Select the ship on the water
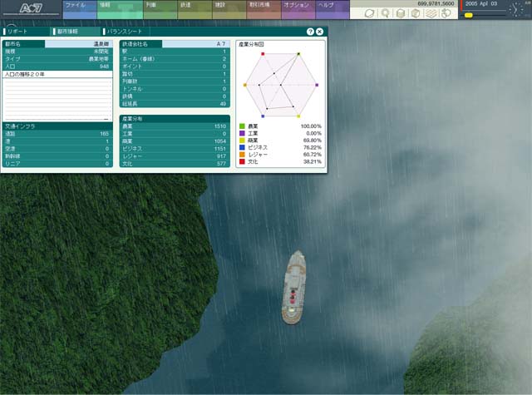This screenshot has width=532, height=395. 293,288
